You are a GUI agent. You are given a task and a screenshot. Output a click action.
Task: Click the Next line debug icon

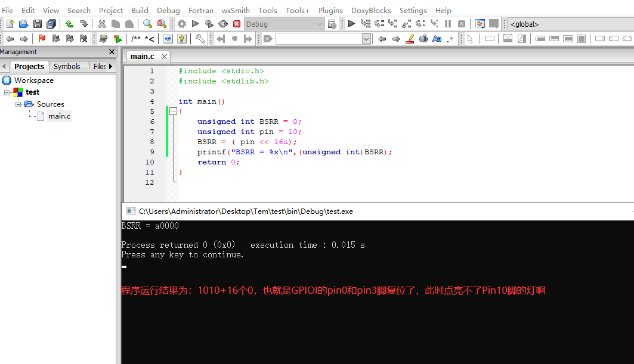click(379, 23)
